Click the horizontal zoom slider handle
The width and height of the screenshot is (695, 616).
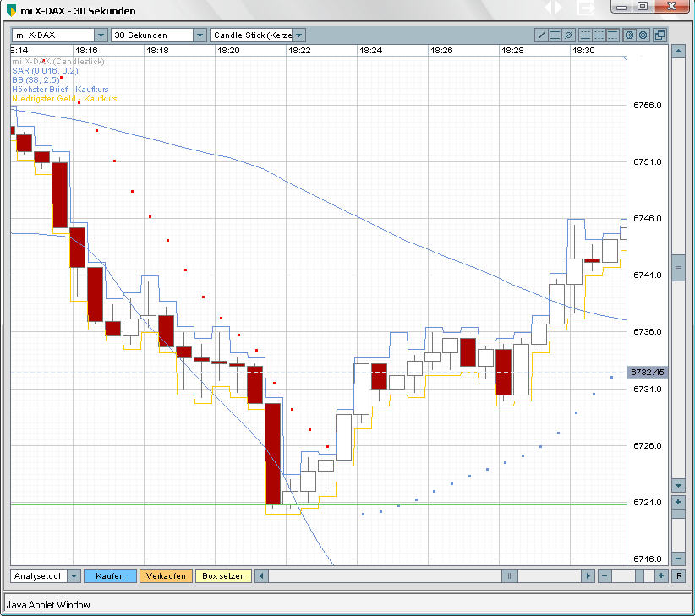click(639, 575)
